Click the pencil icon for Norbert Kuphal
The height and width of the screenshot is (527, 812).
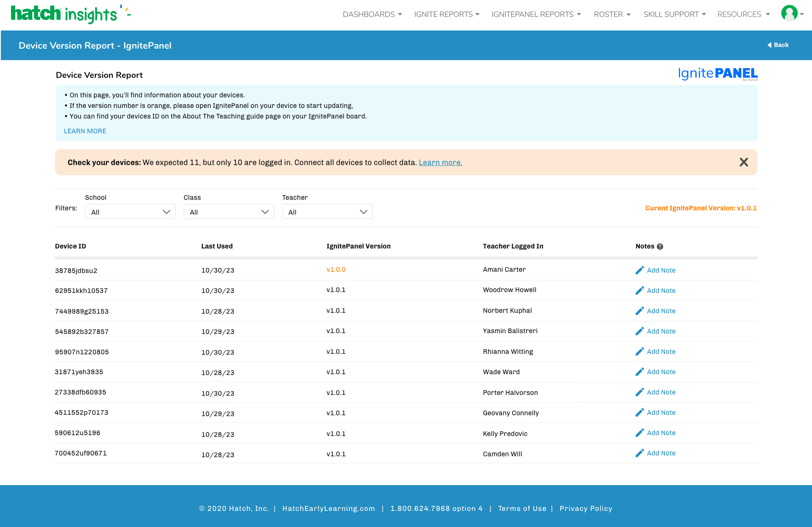click(639, 311)
